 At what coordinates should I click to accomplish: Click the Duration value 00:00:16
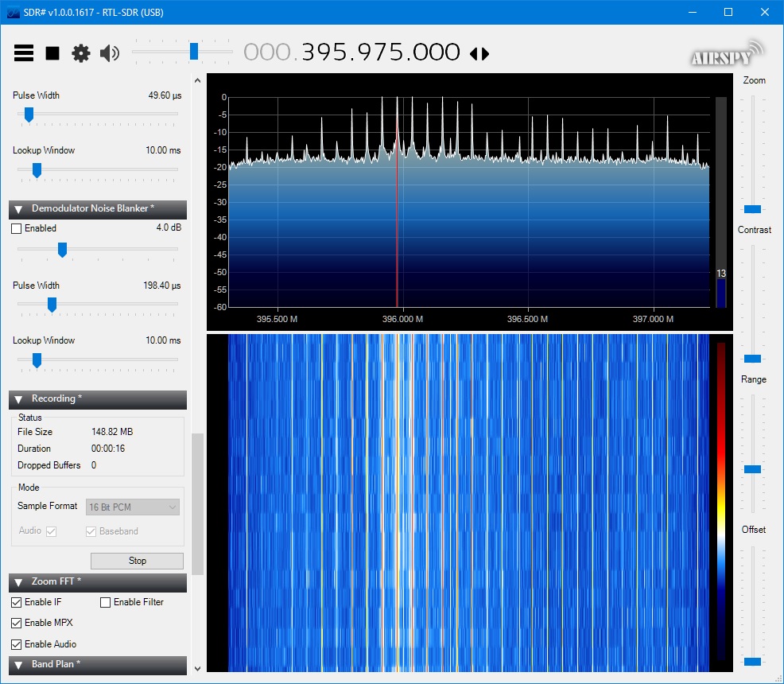(108, 449)
